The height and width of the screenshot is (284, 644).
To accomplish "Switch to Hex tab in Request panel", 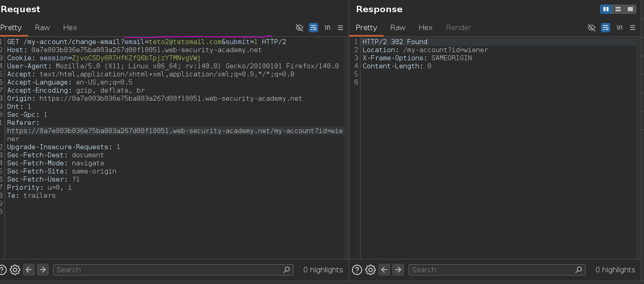I will (x=70, y=27).
